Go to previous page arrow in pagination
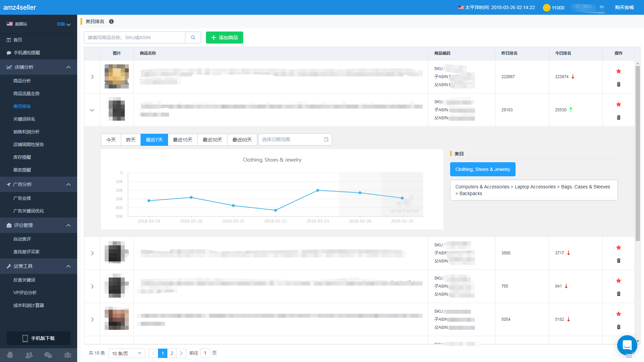The width and height of the screenshot is (644, 362). pyautogui.click(x=153, y=353)
